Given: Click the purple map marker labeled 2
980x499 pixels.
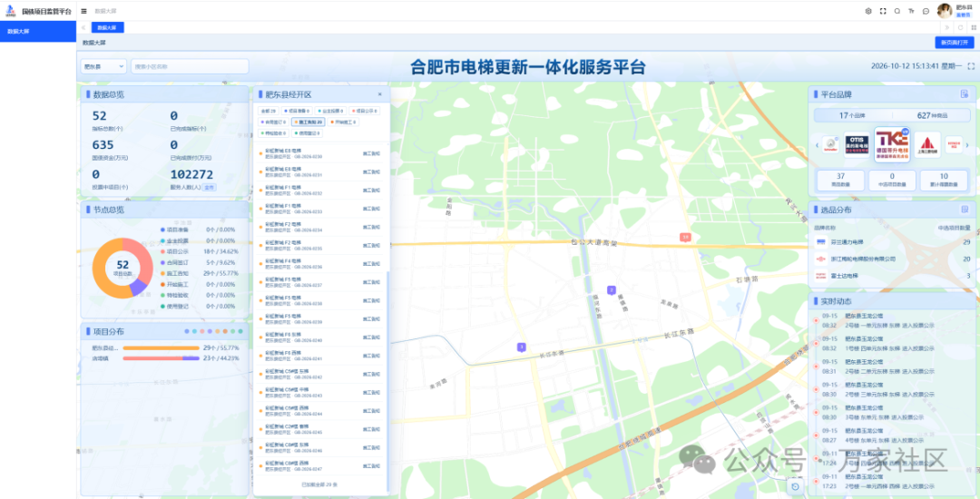Looking at the screenshot, I should click(612, 289).
